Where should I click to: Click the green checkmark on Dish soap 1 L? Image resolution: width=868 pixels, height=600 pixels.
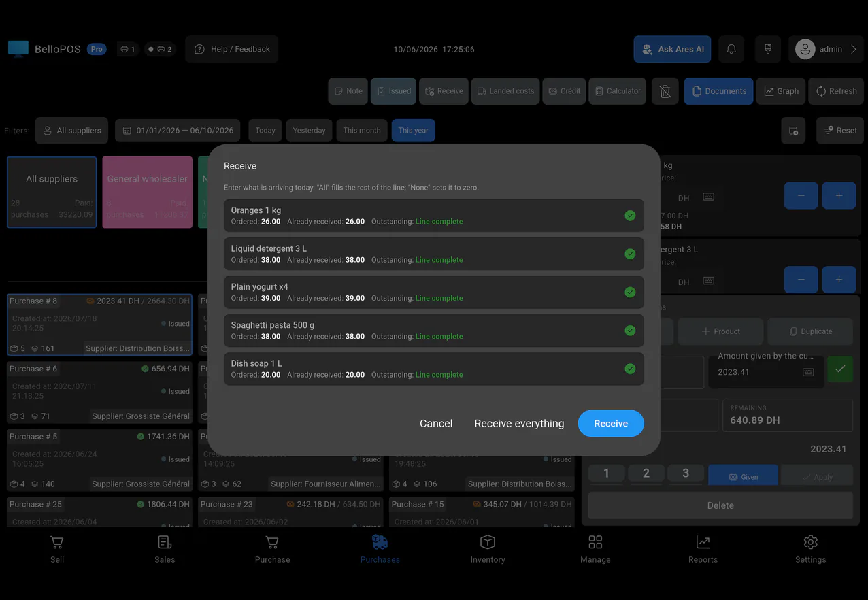click(x=630, y=369)
